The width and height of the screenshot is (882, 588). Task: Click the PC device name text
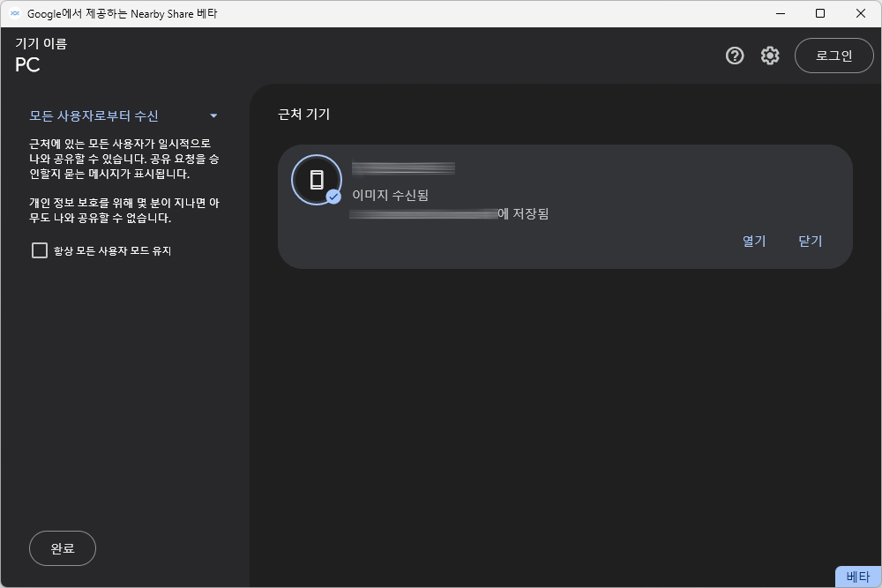pos(27,64)
